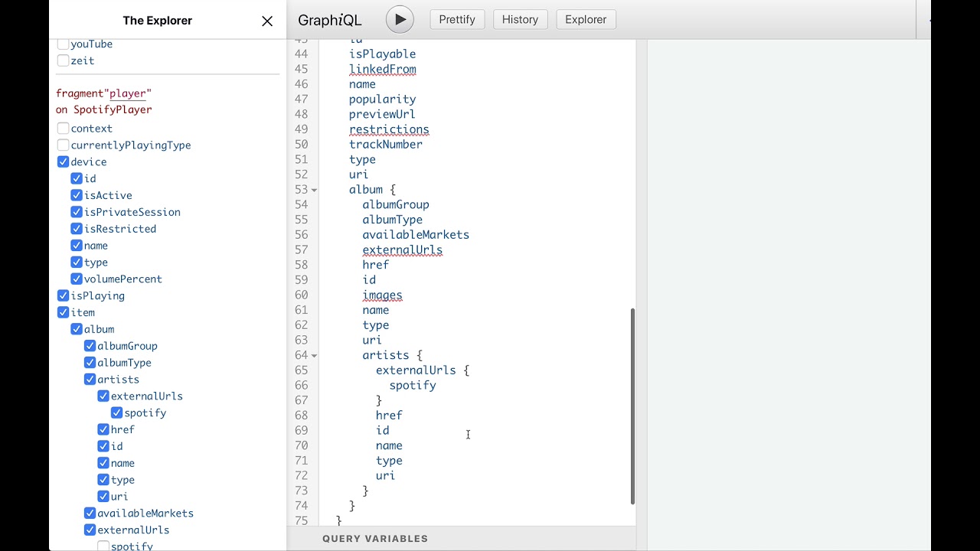Click previewUrl on line 48
Viewport: 980px width, 551px height.
click(382, 114)
